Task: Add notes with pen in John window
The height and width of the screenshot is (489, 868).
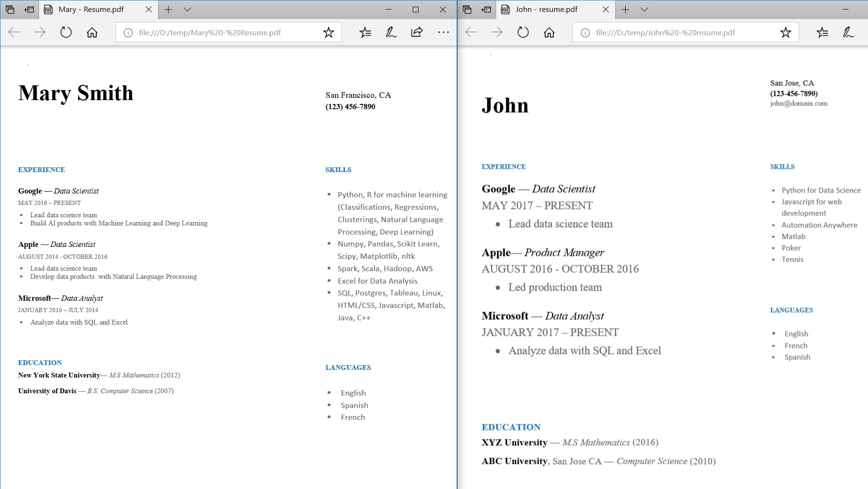Action: (848, 32)
